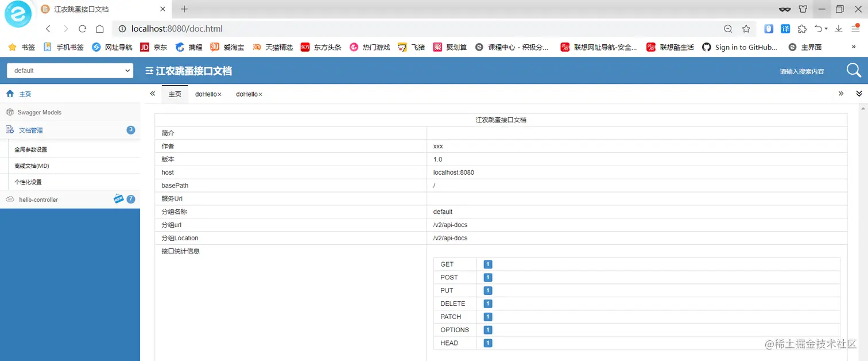This screenshot has height=361, width=868.
Task: Go to browser home icon
Action: point(100,29)
